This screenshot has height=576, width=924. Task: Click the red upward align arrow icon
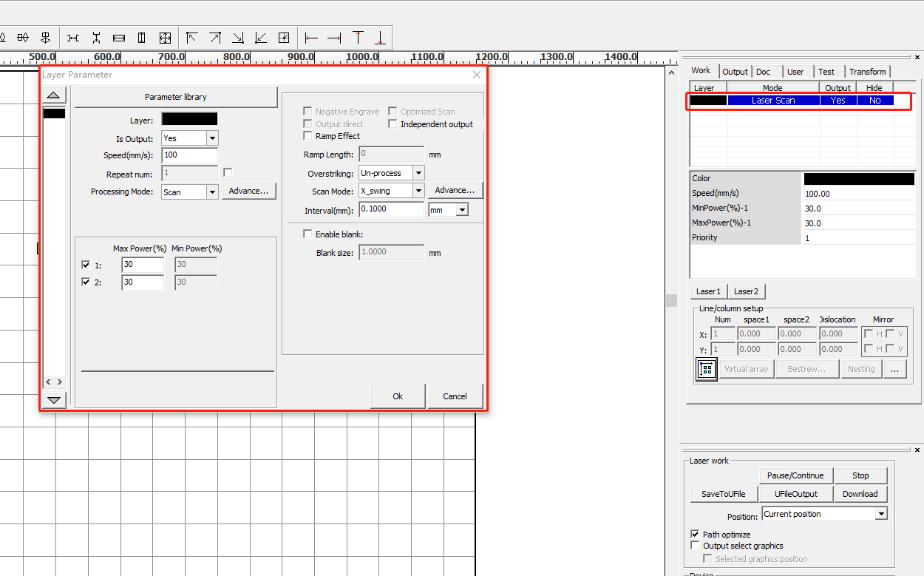[x=358, y=38]
